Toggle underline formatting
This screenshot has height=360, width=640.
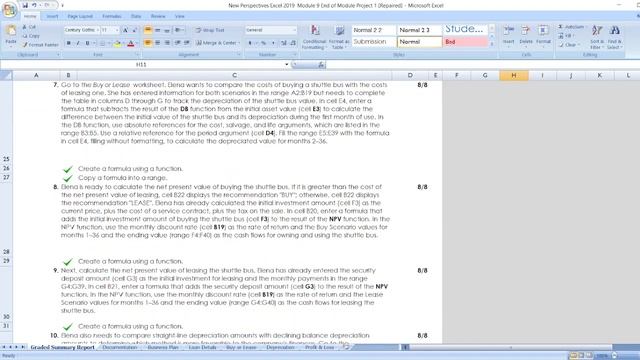(x=87, y=43)
